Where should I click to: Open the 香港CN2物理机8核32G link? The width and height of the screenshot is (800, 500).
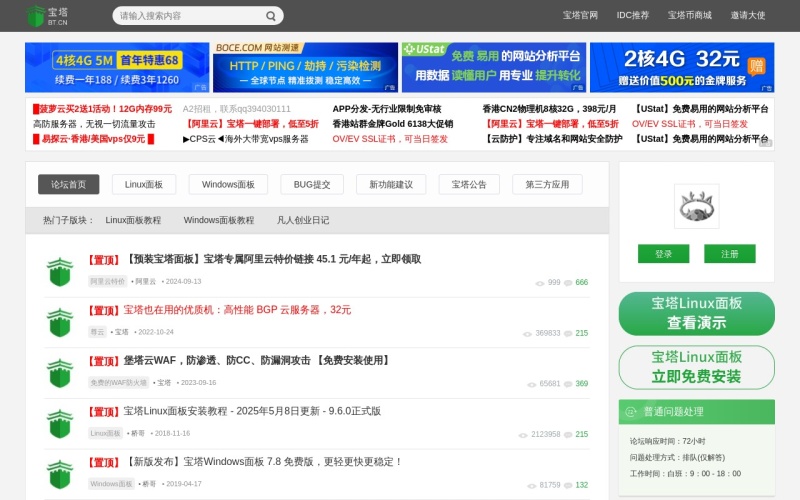tap(549, 109)
